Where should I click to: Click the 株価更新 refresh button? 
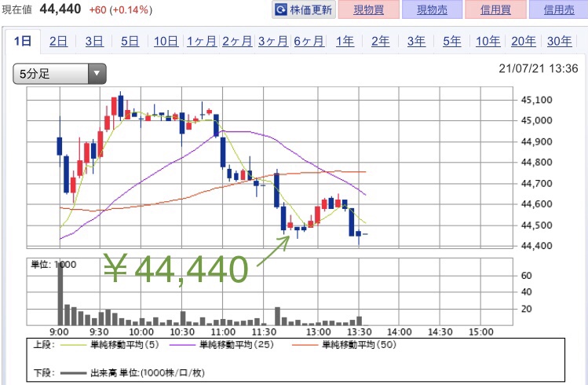303,9
